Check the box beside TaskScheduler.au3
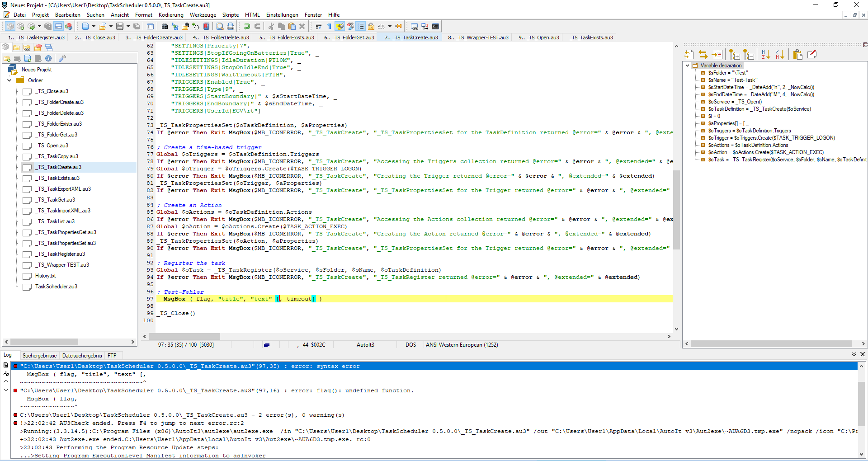Screen dimensions: 868x461 27,287
